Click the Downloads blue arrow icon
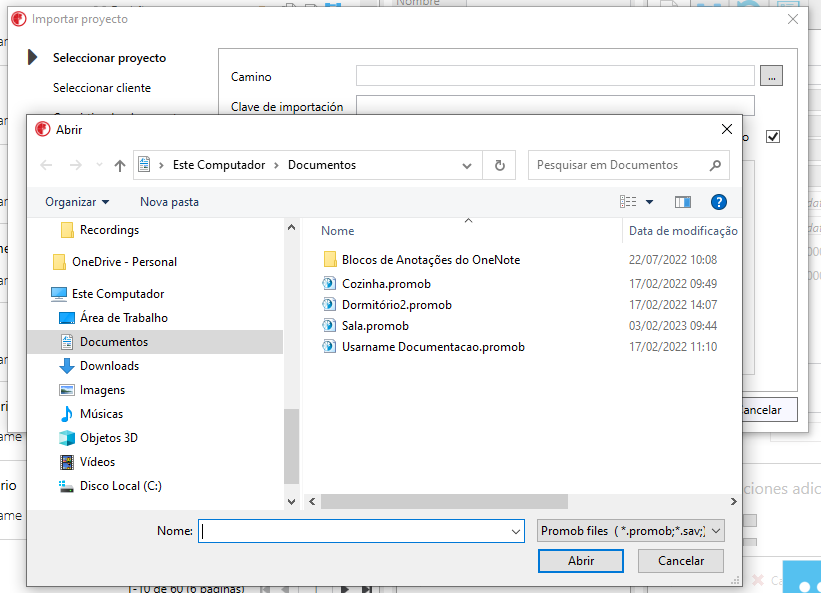821x593 pixels. (66, 366)
